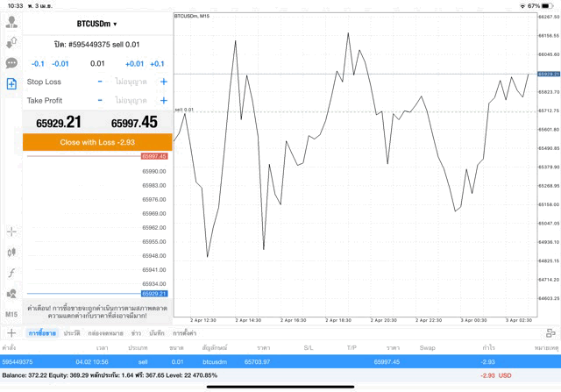This screenshot has width=561, height=392.
Task: Increase volume by +0.01
Action: [134, 64]
